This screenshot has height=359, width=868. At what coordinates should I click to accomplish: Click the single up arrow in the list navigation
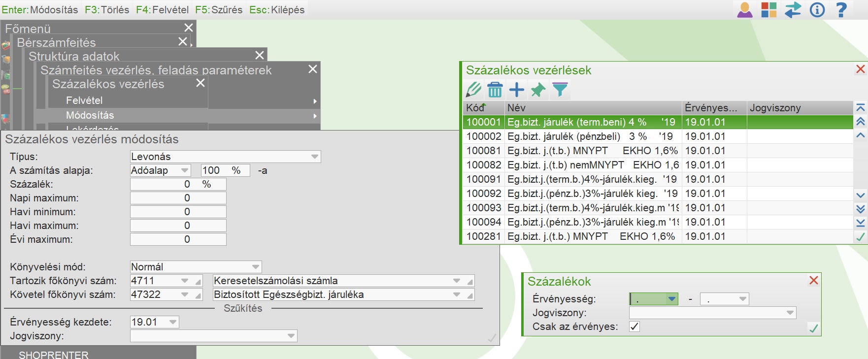861,135
